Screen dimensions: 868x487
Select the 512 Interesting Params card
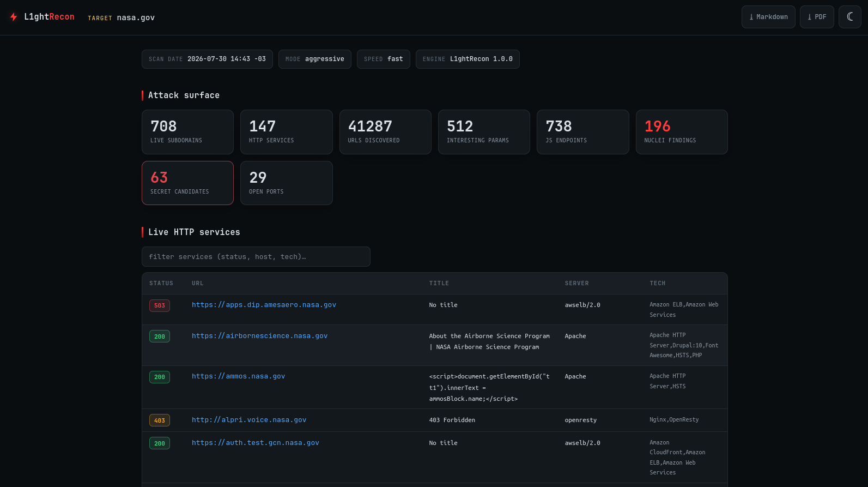tap(484, 132)
